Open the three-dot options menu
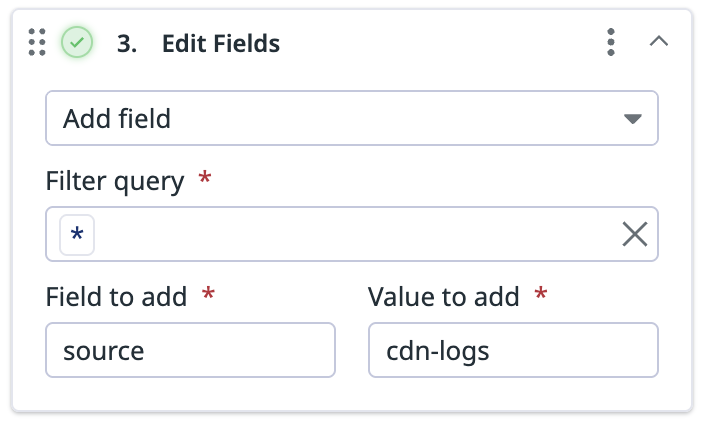The width and height of the screenshot is (706, 424). click(611, 42)
